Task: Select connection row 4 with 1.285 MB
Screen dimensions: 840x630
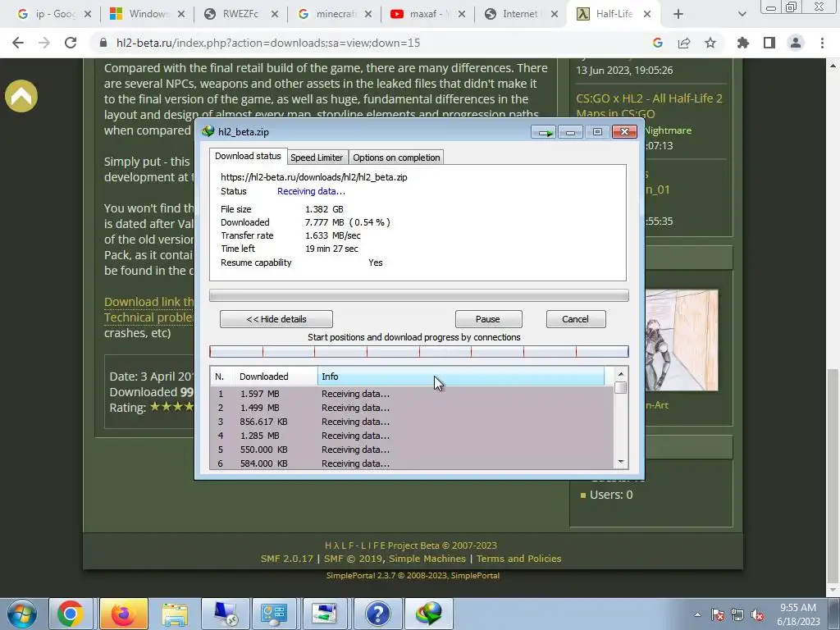Action: tap(412, 436)
